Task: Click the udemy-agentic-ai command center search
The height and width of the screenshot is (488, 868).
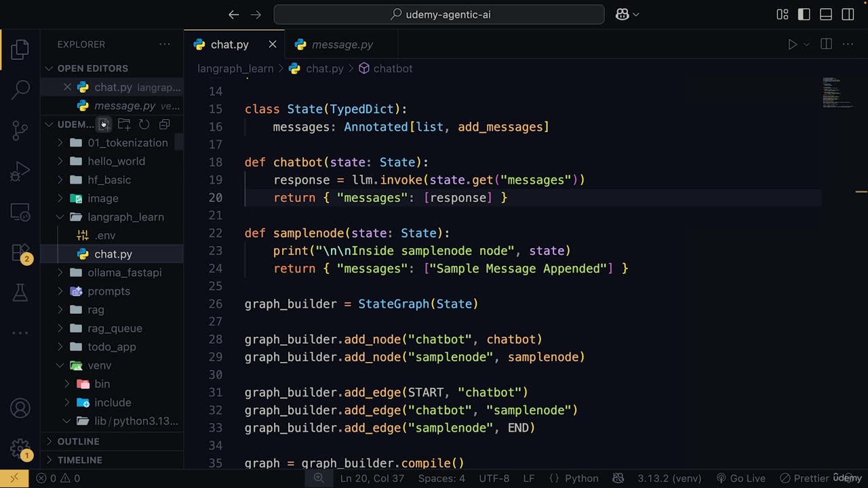Action: tap(439, 14)
